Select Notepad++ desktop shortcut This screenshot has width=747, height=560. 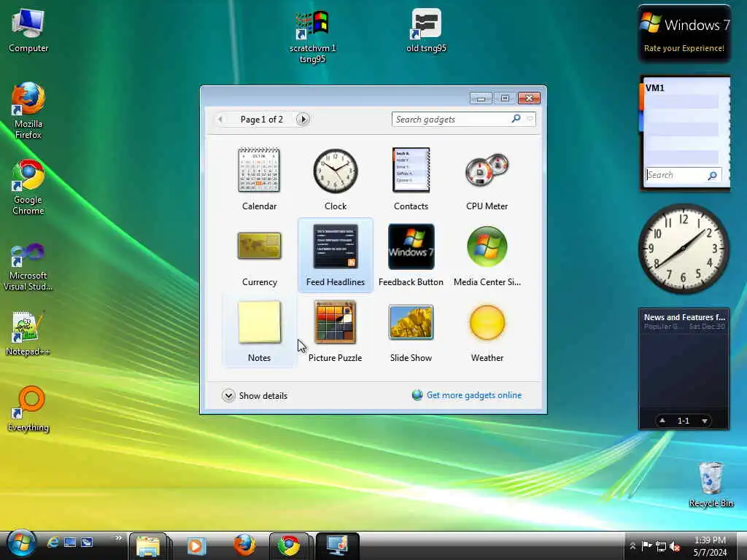point(28,334)
